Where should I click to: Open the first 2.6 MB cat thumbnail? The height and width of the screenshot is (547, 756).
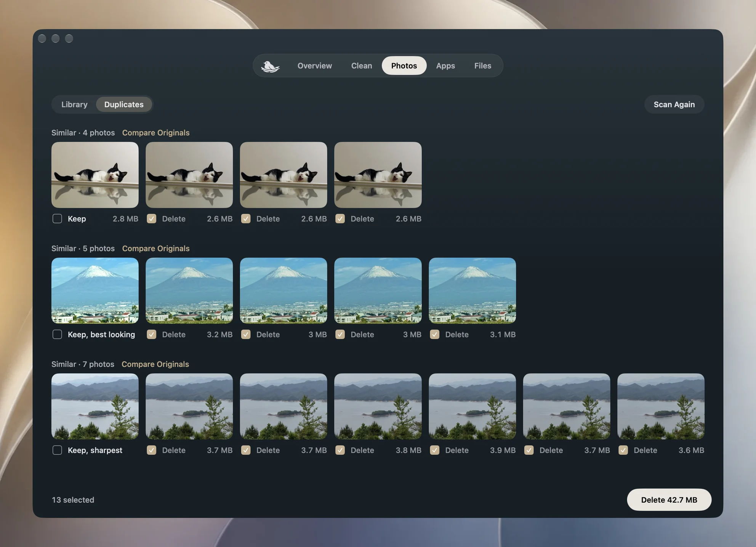coord(189,175)
